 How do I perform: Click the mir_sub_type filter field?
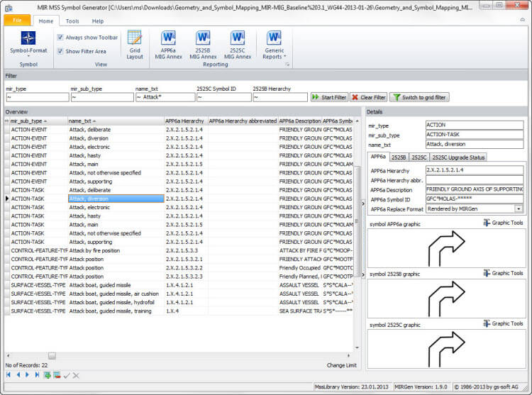coord(102,97)
